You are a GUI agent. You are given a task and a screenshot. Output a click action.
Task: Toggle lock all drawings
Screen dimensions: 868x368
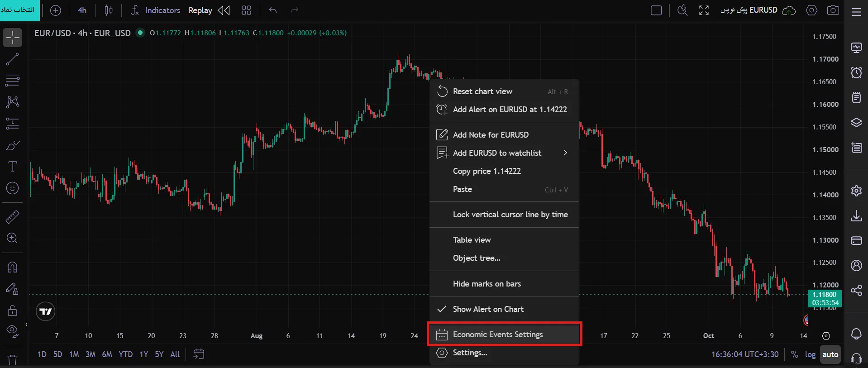13,311
